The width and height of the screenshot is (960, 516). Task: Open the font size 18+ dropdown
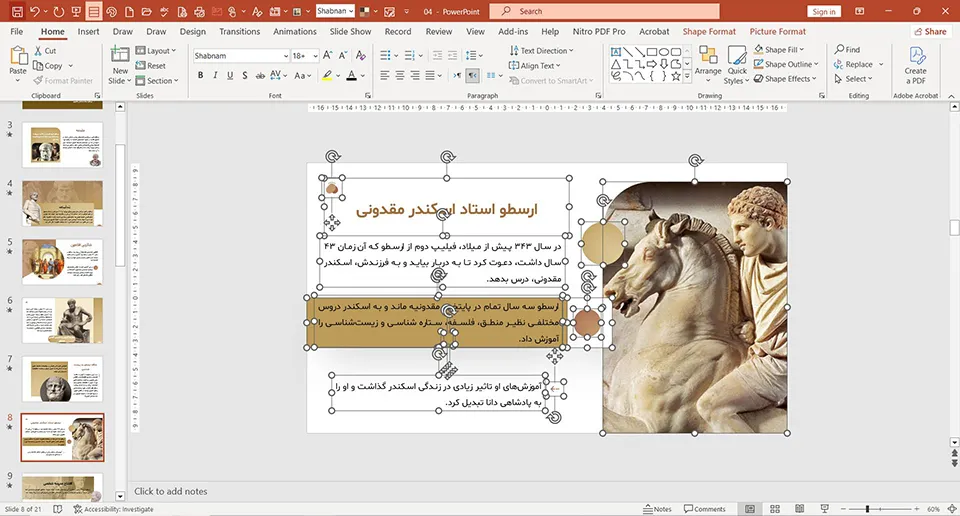[x=315, y=56]
